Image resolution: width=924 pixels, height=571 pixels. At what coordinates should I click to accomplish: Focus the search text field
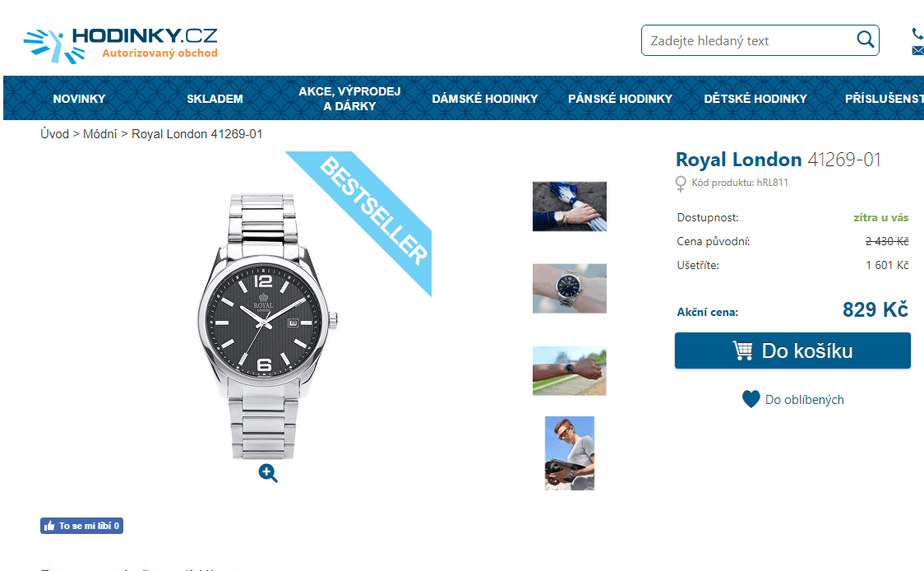click(x=748, y=40)
